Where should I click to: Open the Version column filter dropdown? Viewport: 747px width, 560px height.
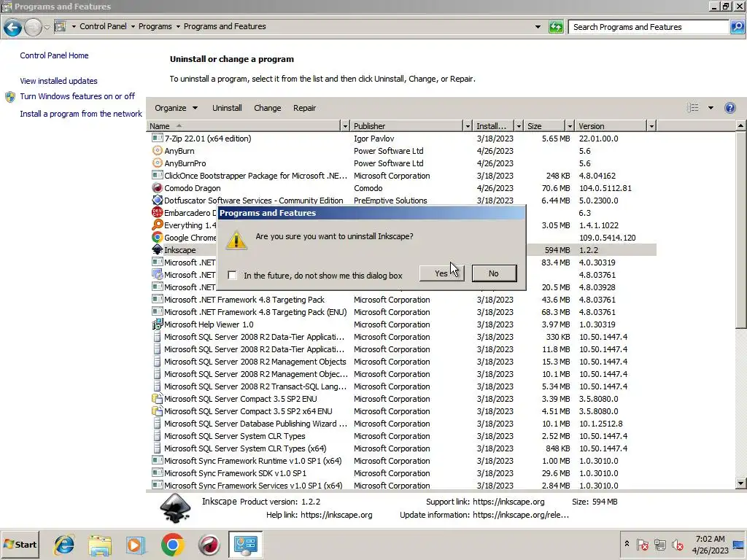click(651, 125)
